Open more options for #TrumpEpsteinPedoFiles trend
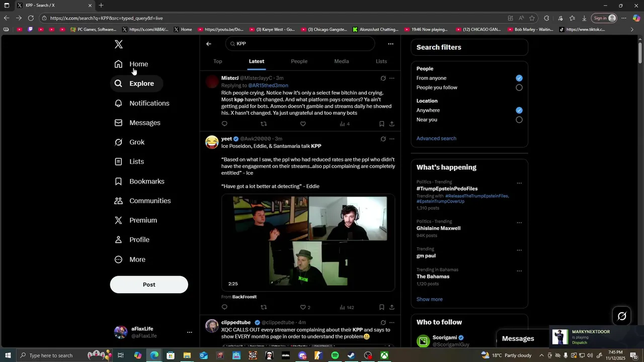This screenshot has height=362, width=644. point(519,183)
